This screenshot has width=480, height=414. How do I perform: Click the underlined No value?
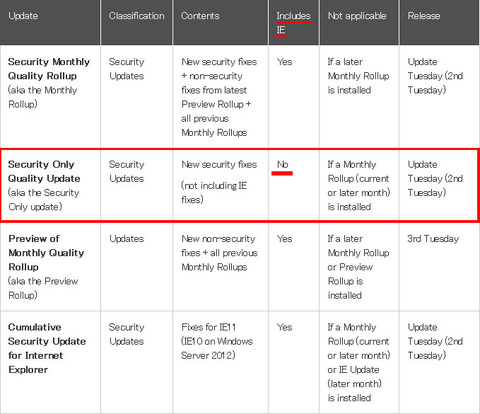tap(283, 164)
